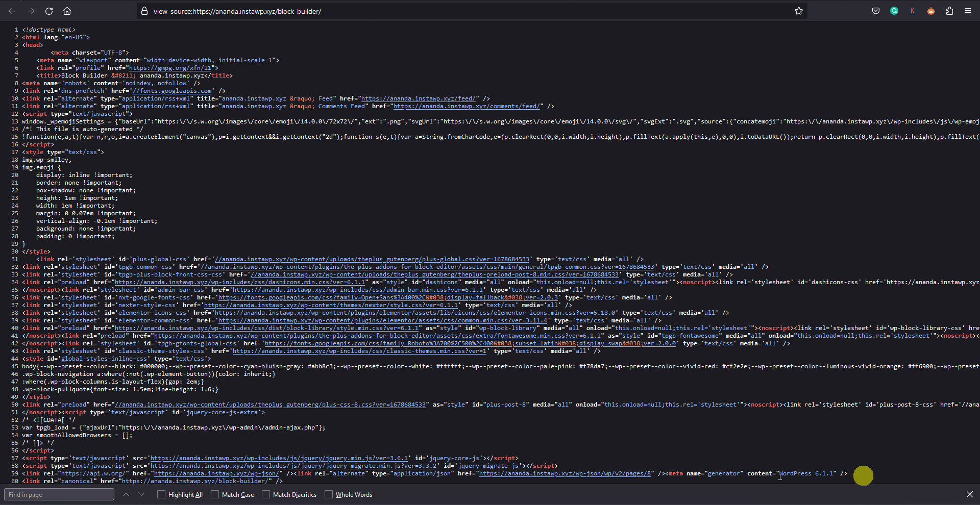Enable Whole Words matching
Image resolution: width=980 pixels, height=505 pixels.
pyautogui.click(x=329, y=494)
